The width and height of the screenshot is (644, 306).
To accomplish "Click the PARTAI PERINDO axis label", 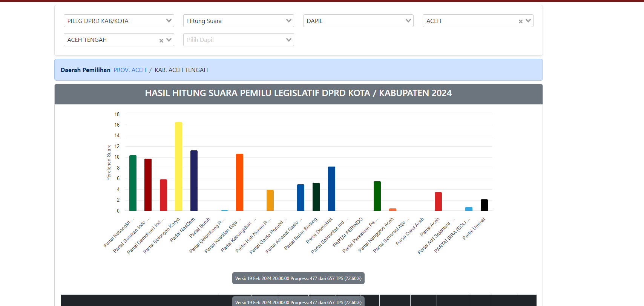I will tap(348, 232).
